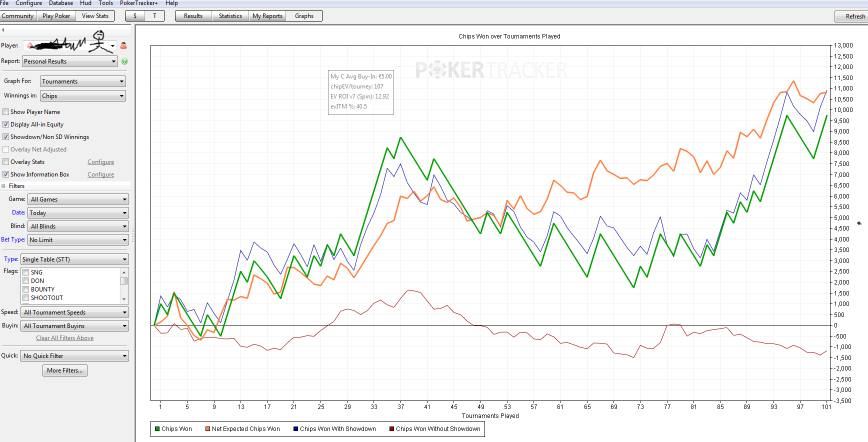Select the T tournaments toggle button
868x442 pixels.
[x=155, y=16]
